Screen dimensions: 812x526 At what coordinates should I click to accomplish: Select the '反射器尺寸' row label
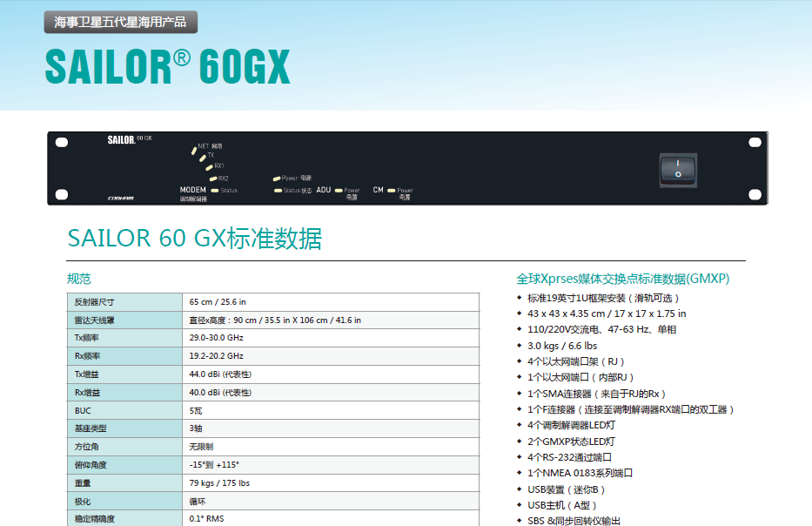tap(94, 302)
